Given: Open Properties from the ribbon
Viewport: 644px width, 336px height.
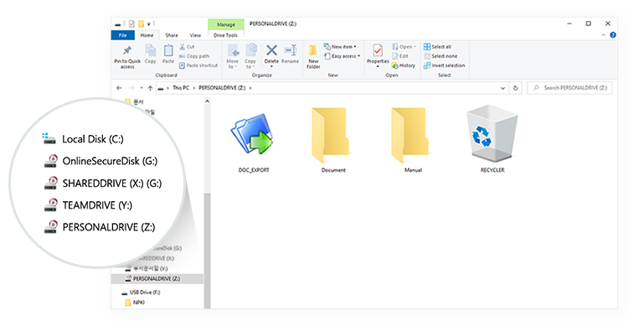Looking at the screenshot, I should coord(378,53).
